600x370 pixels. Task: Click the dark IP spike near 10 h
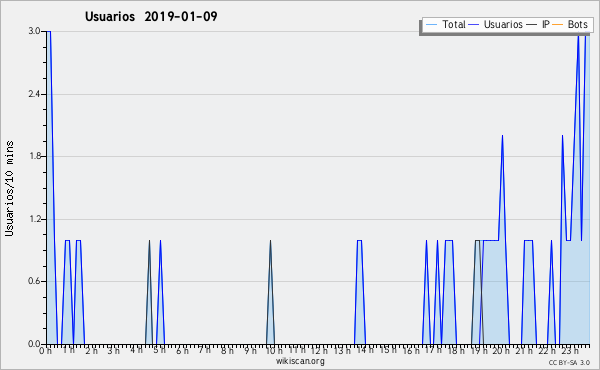point(271,293)
